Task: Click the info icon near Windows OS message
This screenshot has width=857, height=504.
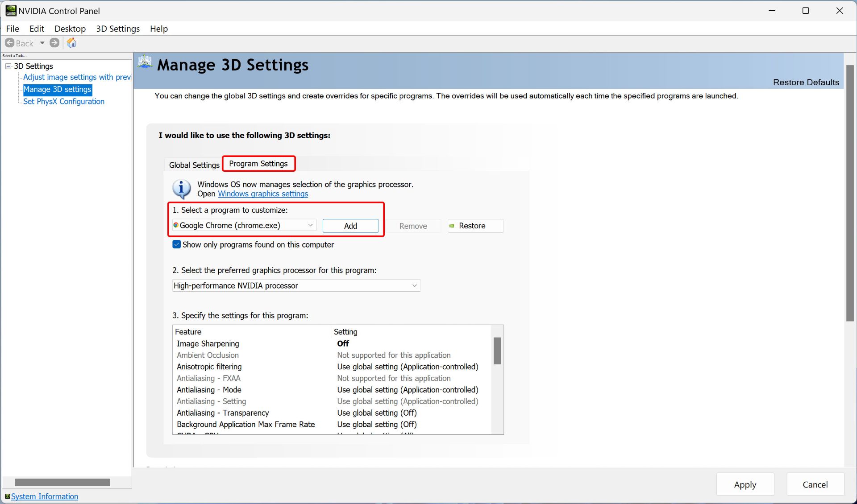Action: tap(182, 188)
